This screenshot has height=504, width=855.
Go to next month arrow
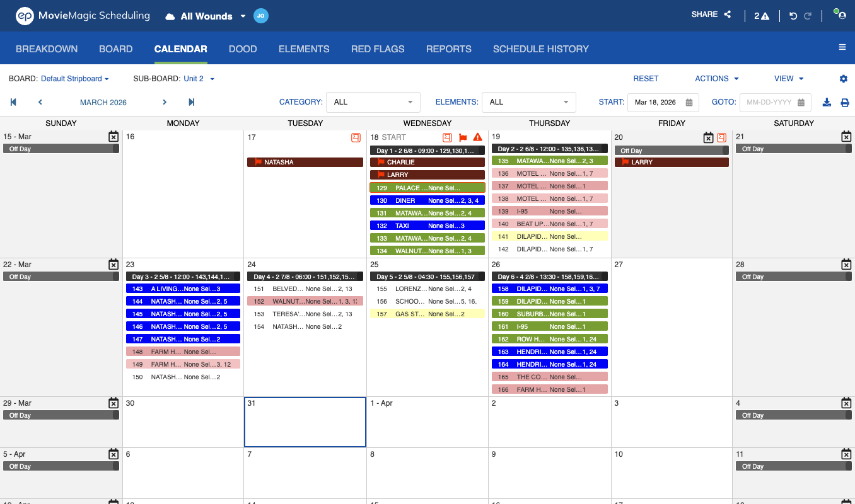tap(165, 102)
